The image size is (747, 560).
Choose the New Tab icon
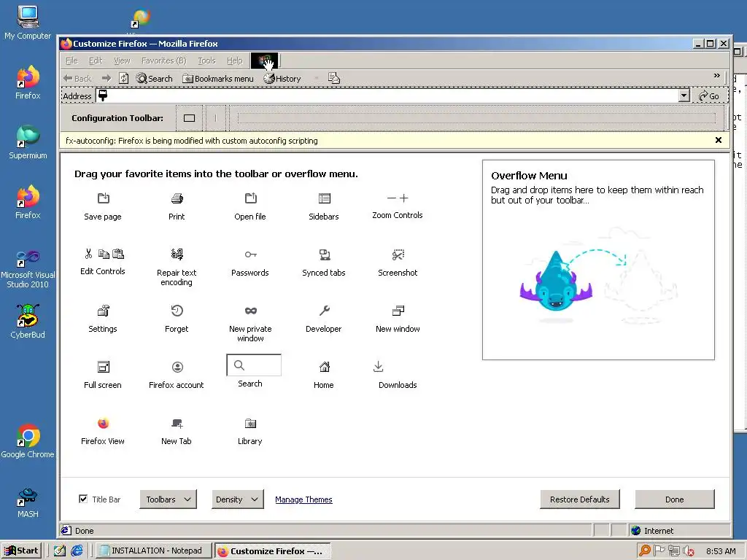177,423
